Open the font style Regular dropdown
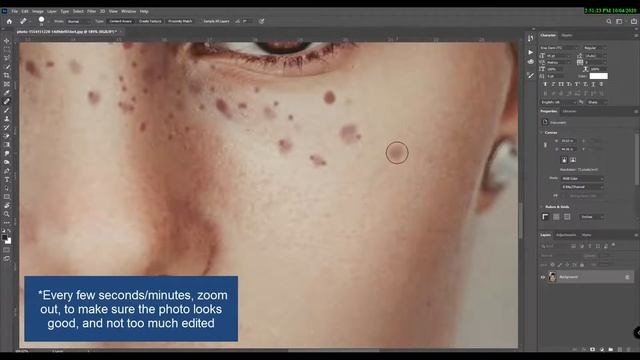This screenshot has width=640, height=360. (594, 48)
